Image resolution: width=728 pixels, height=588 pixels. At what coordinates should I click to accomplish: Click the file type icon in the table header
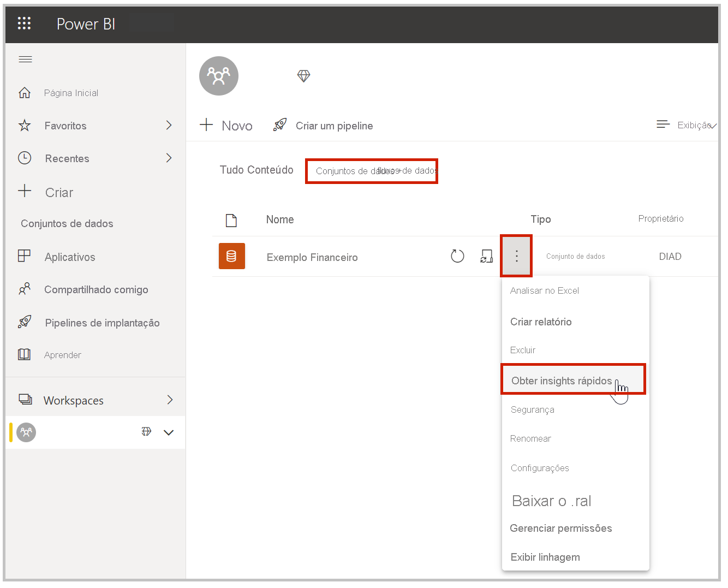(231, 220)
